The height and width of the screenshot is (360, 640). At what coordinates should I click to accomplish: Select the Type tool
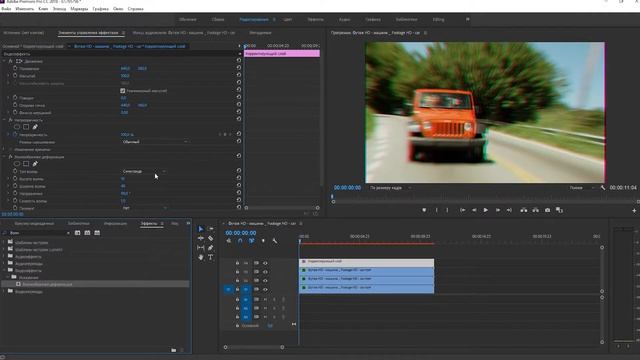click(211, 257)
